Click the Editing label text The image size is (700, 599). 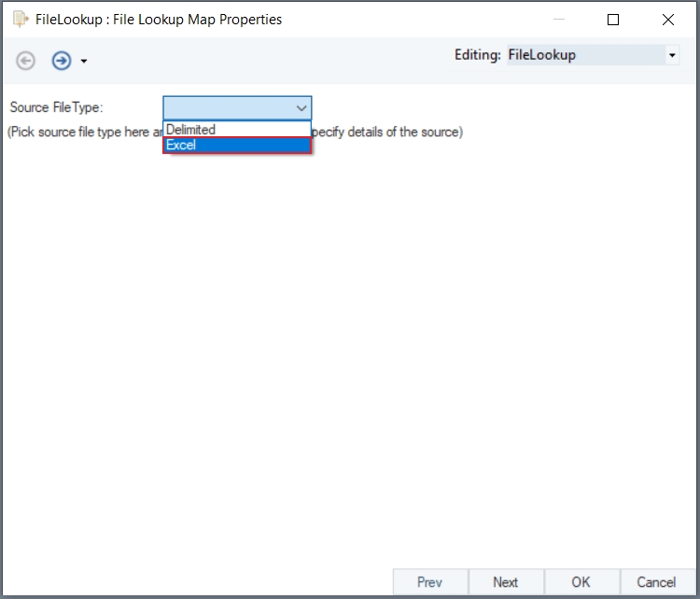click(x=478, y=55)
